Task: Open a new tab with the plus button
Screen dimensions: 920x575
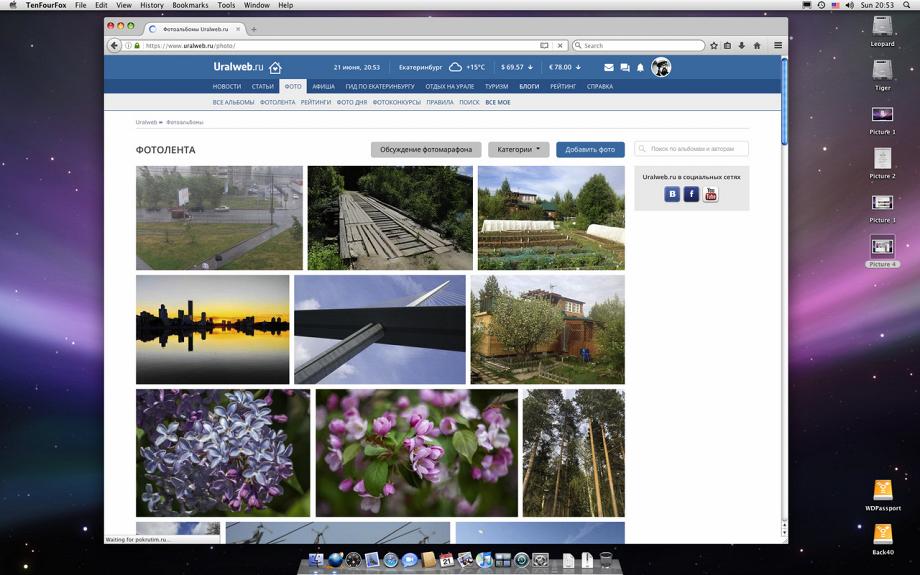Action: coord(253,29)
